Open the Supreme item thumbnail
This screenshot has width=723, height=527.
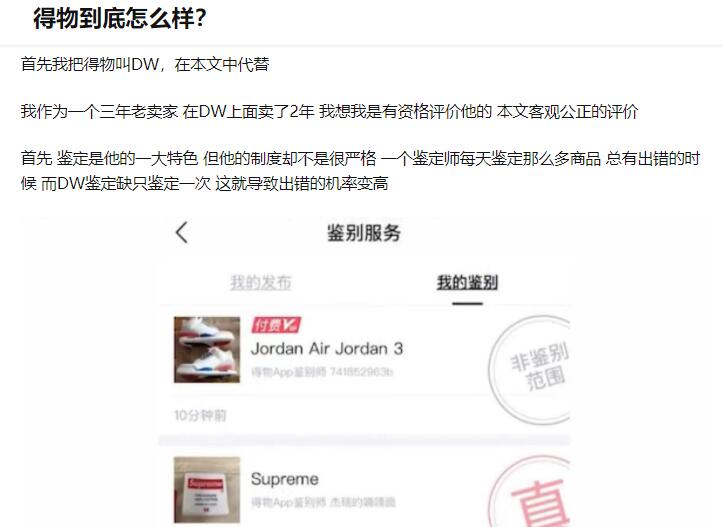[207, 489]
